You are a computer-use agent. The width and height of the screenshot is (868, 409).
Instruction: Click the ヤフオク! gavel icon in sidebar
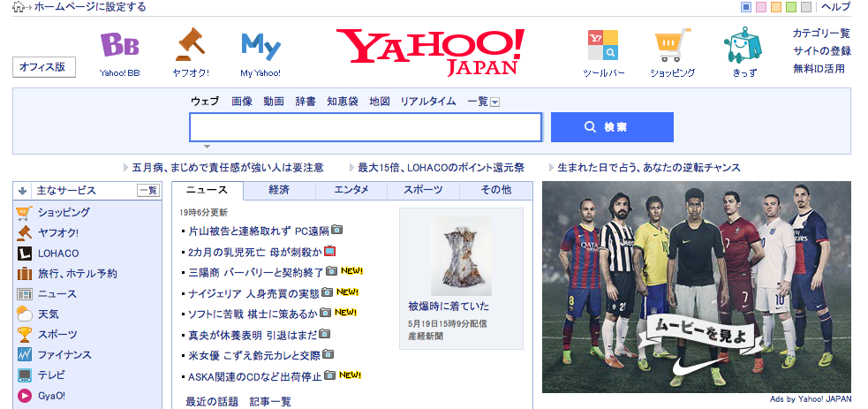[25, 233]
